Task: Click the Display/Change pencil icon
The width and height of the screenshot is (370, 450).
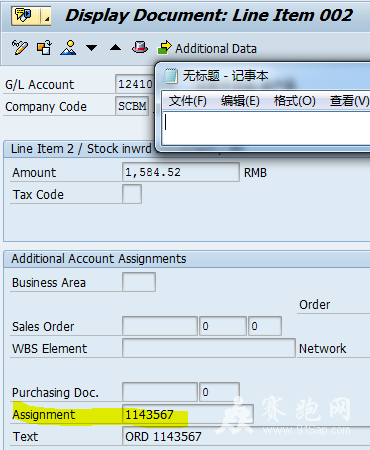Action: pyautogui.click(x=20, y=47)
